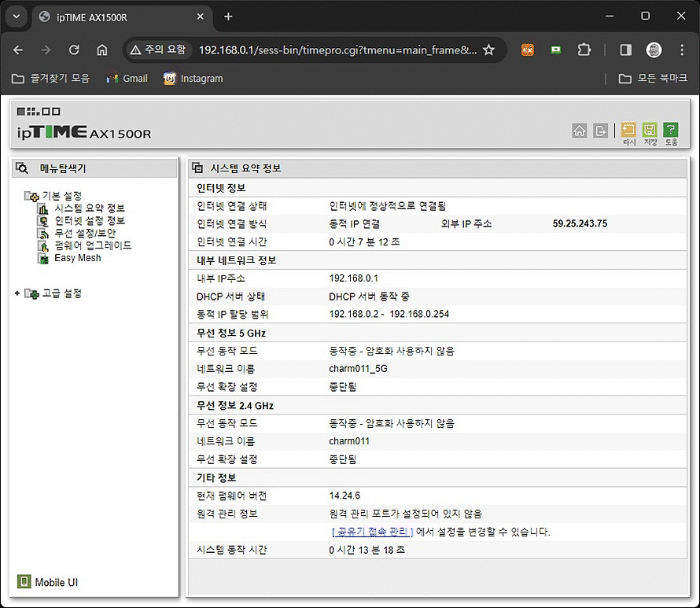
Task: Click the home icon in the router toolbar
Action: [x=580, y=130]
